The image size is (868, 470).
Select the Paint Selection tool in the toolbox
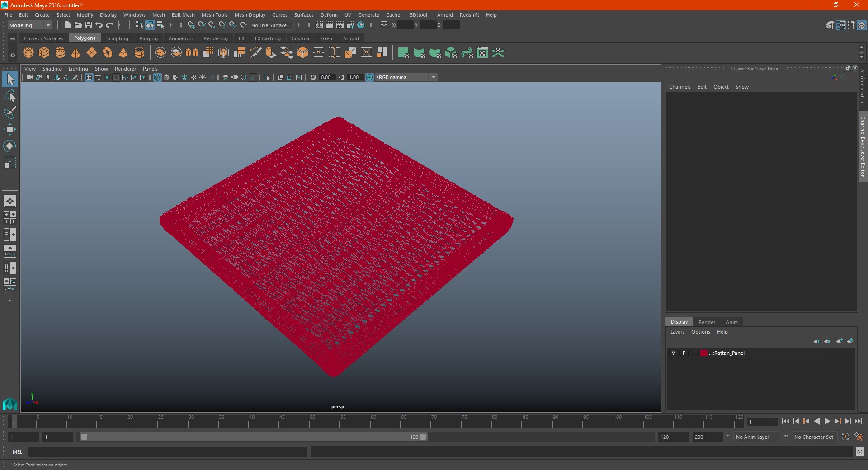(9, 113)
